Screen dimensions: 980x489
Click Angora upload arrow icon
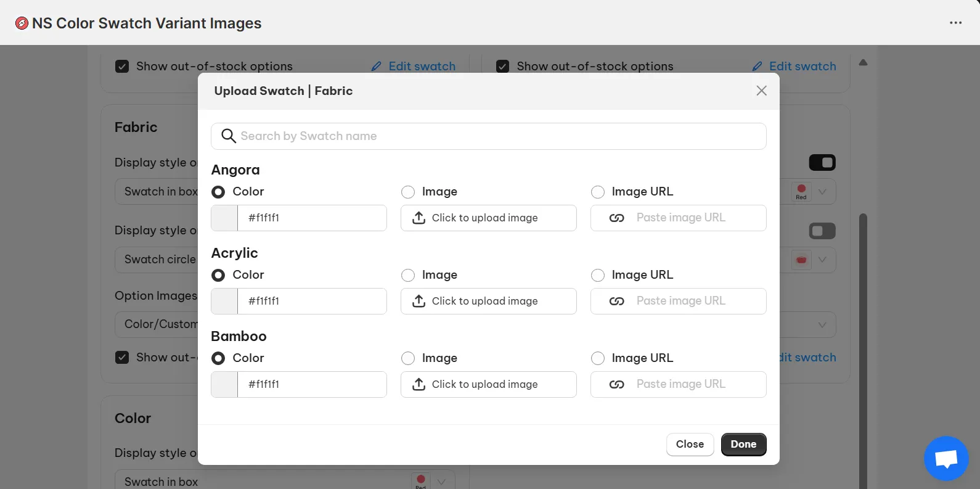(x=419, y=218)
